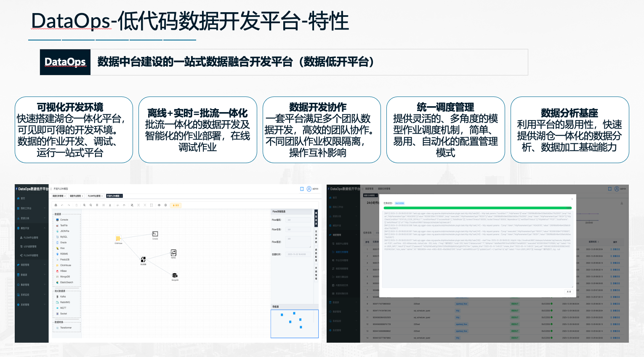
Task: Select the PrestoDB palette item
Action: click(x=63, y=260)
